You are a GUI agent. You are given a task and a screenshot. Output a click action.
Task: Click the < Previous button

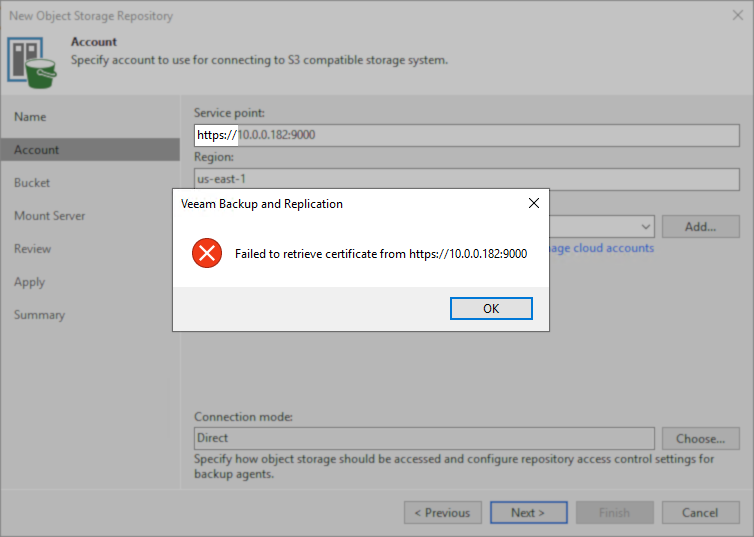[443, 513]
